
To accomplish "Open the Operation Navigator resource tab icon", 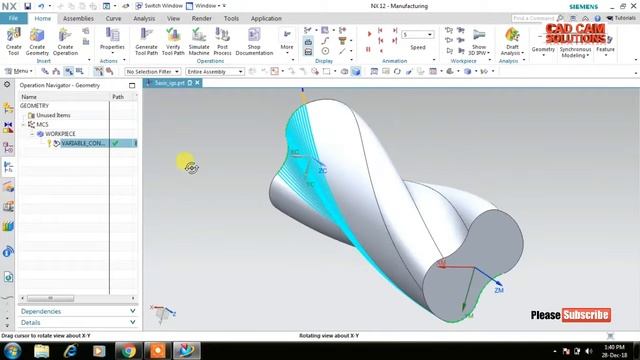I will (x=8, y=167).
